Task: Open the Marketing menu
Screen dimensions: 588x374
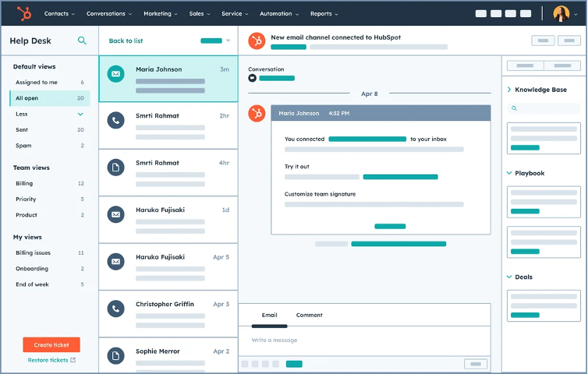Action: 161,13
